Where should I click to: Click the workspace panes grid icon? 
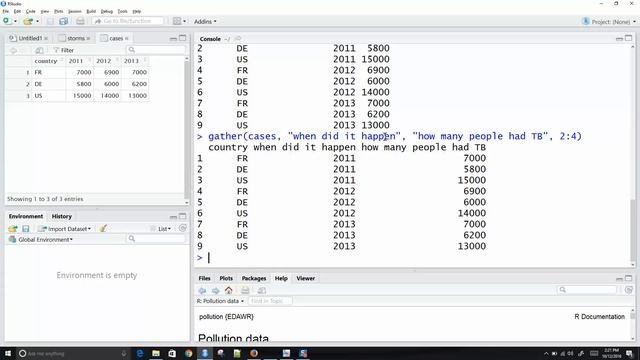(x=177, y=21)
